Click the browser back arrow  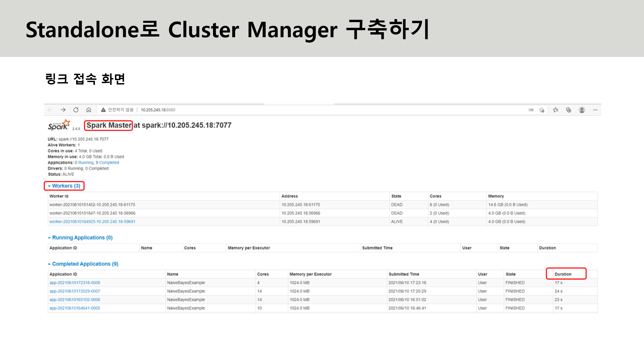[50, 110]
